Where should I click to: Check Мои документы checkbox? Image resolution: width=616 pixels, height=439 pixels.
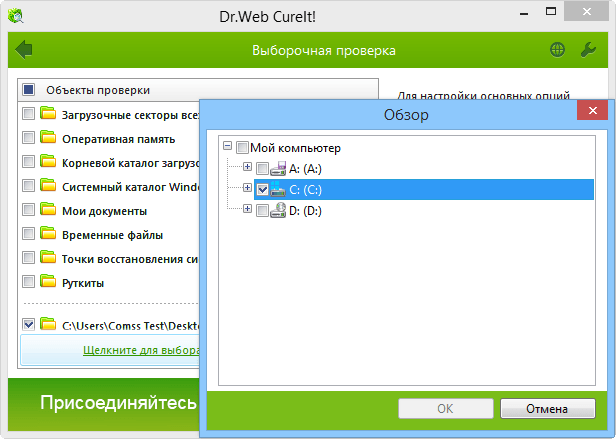pyautogui.click(x=28, y=209)
